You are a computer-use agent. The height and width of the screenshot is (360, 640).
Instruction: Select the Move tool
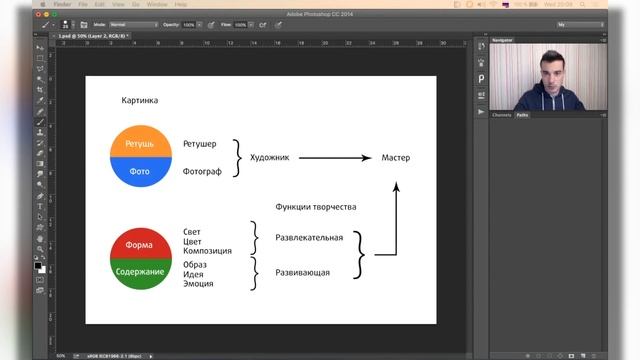pyautogui.click(x=40, y=48)
